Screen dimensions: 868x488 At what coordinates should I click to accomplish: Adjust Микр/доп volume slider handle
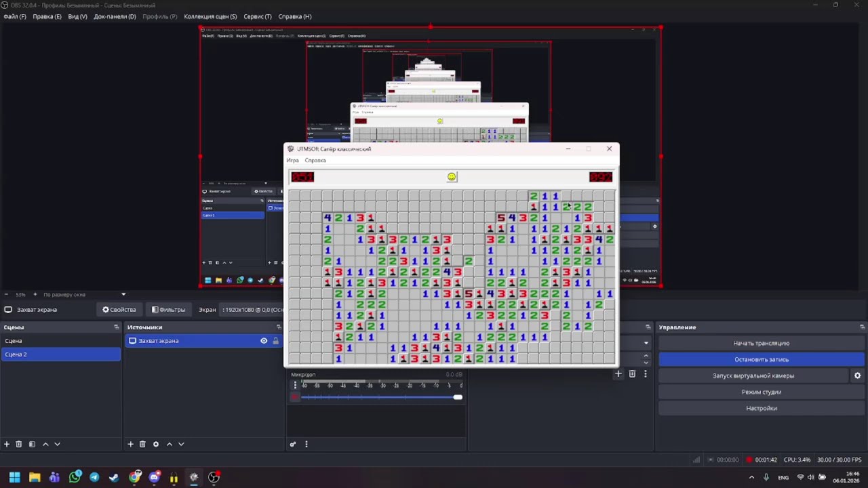(x=458, y=397)
